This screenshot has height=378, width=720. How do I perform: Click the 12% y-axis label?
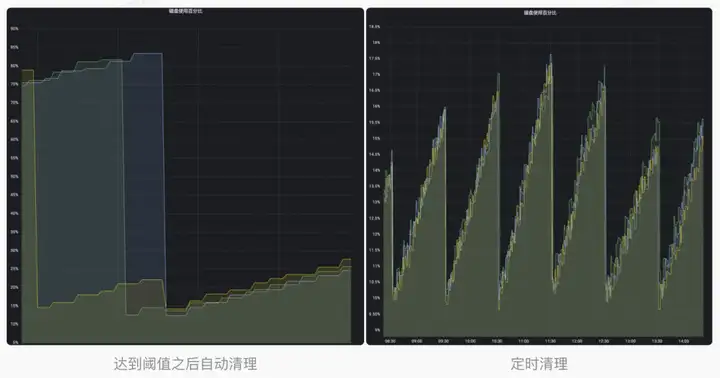pyautogui.click(x=376, y=234)
